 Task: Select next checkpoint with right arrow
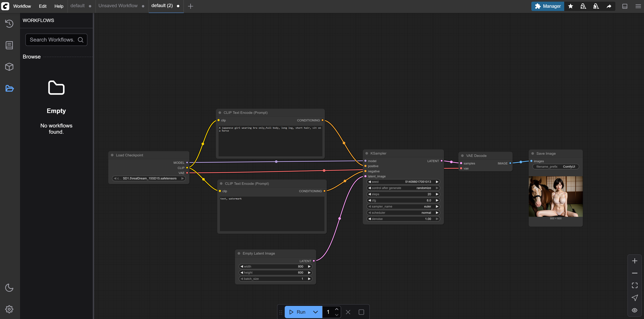click(x=183, y=178)
